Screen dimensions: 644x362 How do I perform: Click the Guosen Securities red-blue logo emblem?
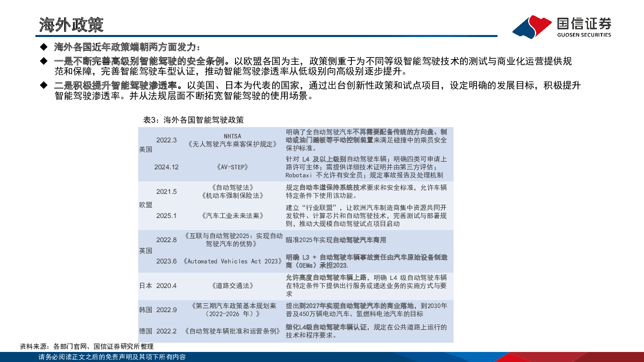tap(532, 27)
